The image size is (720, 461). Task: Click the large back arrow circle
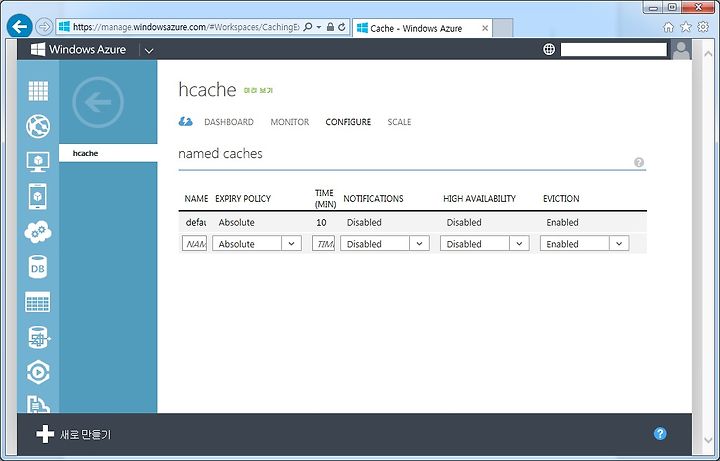pyautogui.click(x=98, y=102)
